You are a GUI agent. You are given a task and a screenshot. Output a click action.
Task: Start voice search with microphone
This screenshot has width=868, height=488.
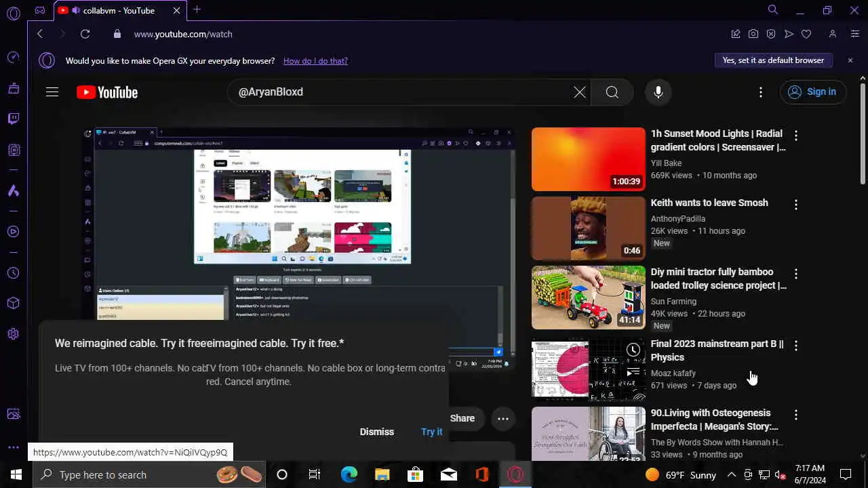pos(658,92)
